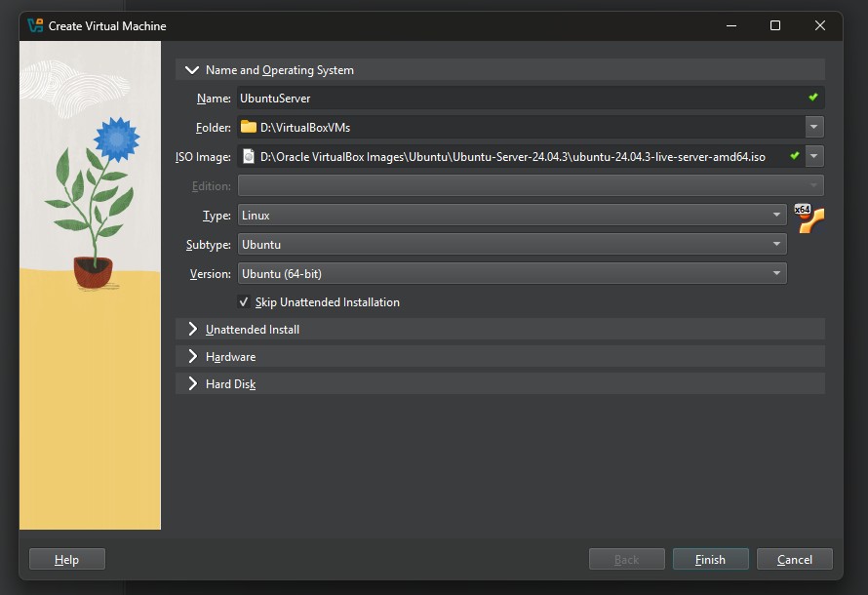Collapse the Name and Operating System section
The height and width of the screenshot is (595, 868).
point(192,70)
